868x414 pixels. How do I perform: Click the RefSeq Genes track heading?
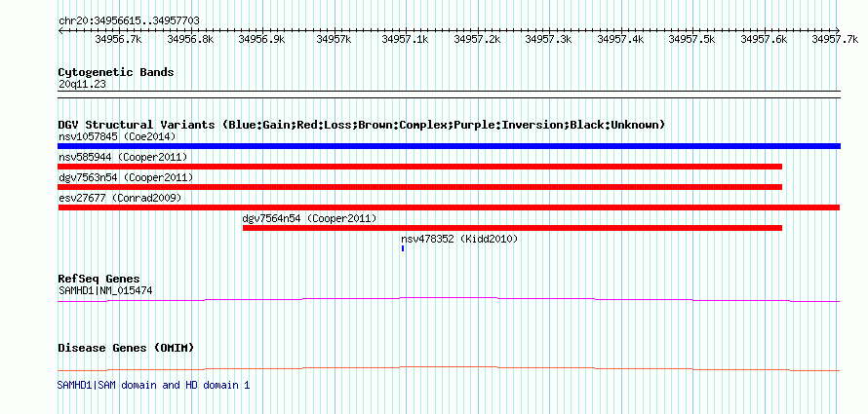pyautogui.click(x=99, y=279)
